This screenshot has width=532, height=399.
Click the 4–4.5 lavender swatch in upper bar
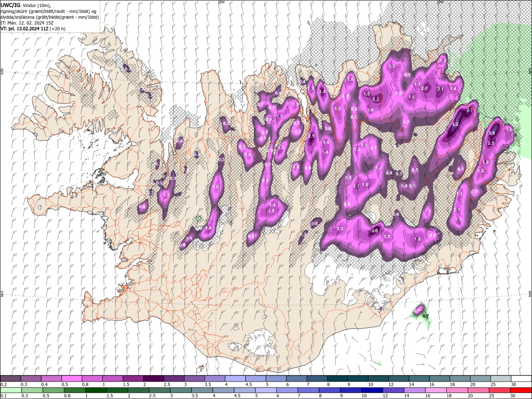pyautogui.click(x=235, y=379)
